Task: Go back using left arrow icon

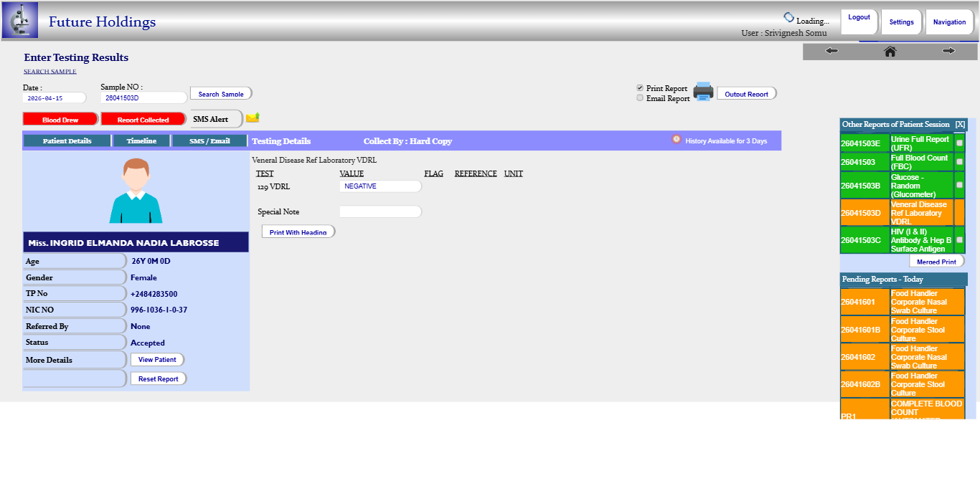Action: 831,51
